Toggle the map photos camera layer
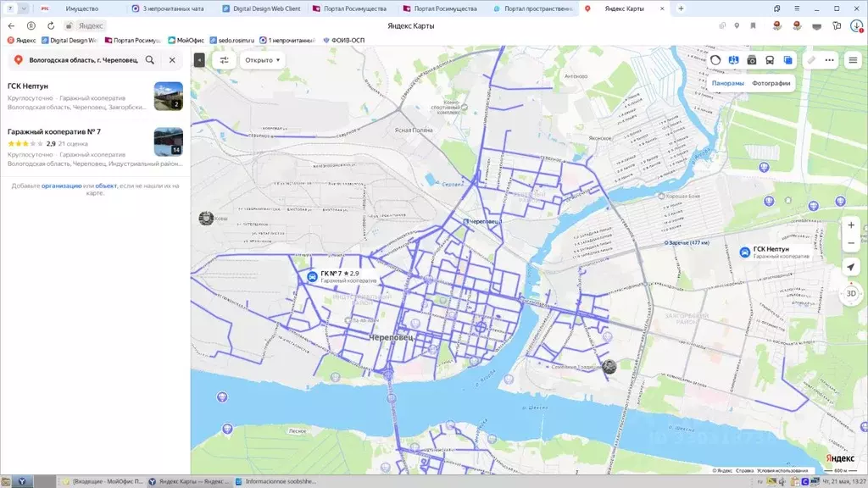 point(752,60)
